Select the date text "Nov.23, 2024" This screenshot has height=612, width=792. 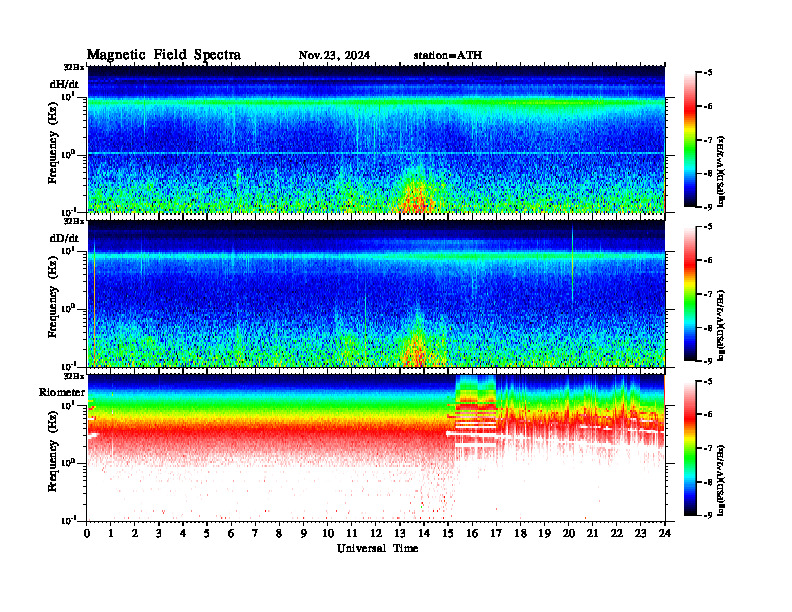coord(334,56)
